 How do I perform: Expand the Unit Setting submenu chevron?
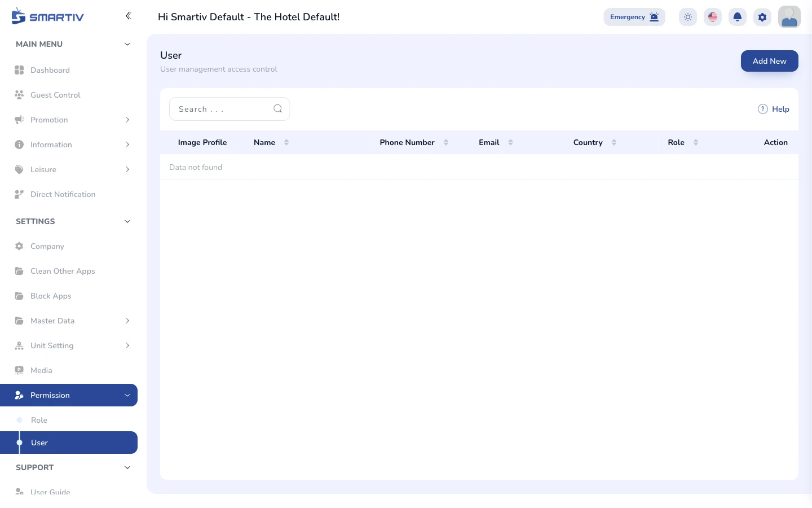[x=127, y=345]
